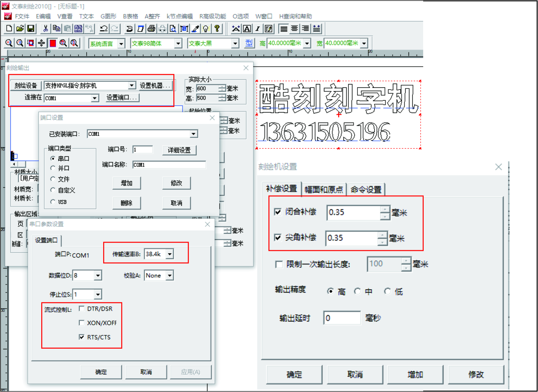Open the 高 height dropdown

(x=307, y=43)
